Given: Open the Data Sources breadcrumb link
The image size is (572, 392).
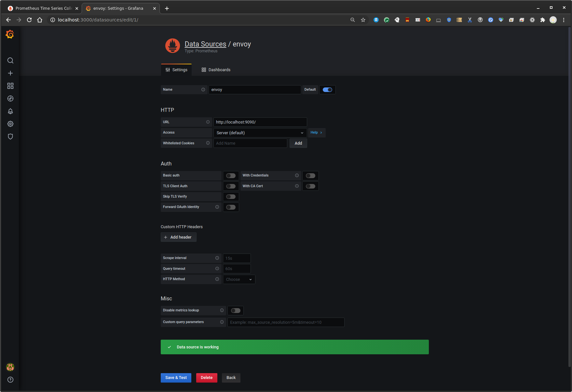Looking at the screenshot, I should pyautogui.click(x=205, y=44).
